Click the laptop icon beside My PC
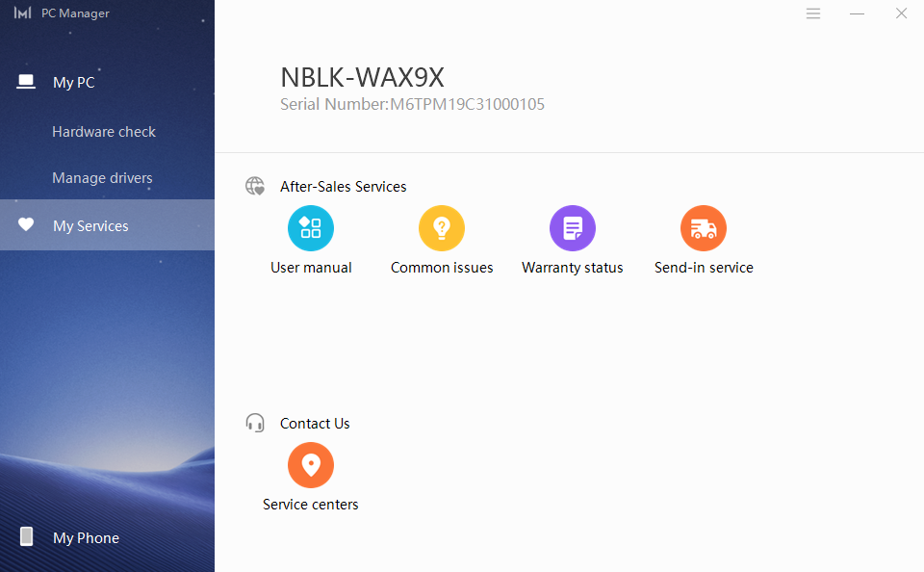This screenshot has height=572, width=924. (x=25, y=82)
